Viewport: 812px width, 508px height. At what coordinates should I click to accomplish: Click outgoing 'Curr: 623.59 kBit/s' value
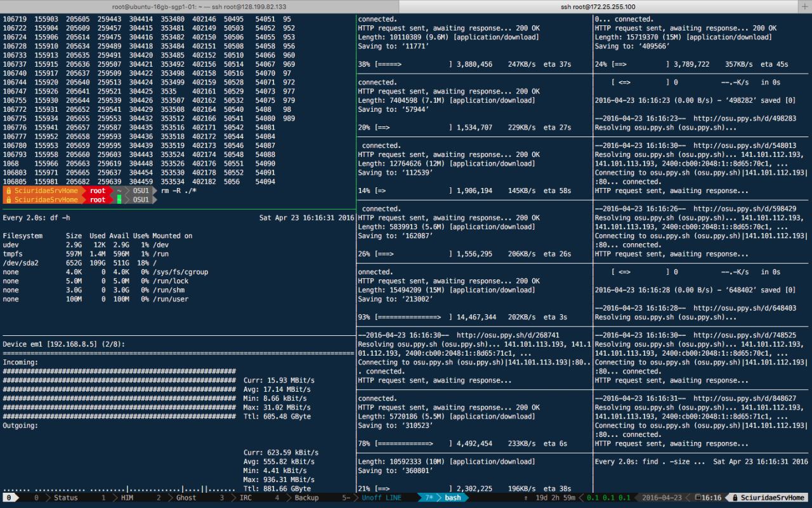point(281,453)
